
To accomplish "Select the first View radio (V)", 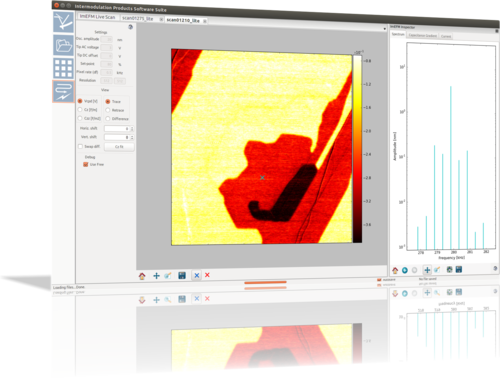I will [80, 101].
